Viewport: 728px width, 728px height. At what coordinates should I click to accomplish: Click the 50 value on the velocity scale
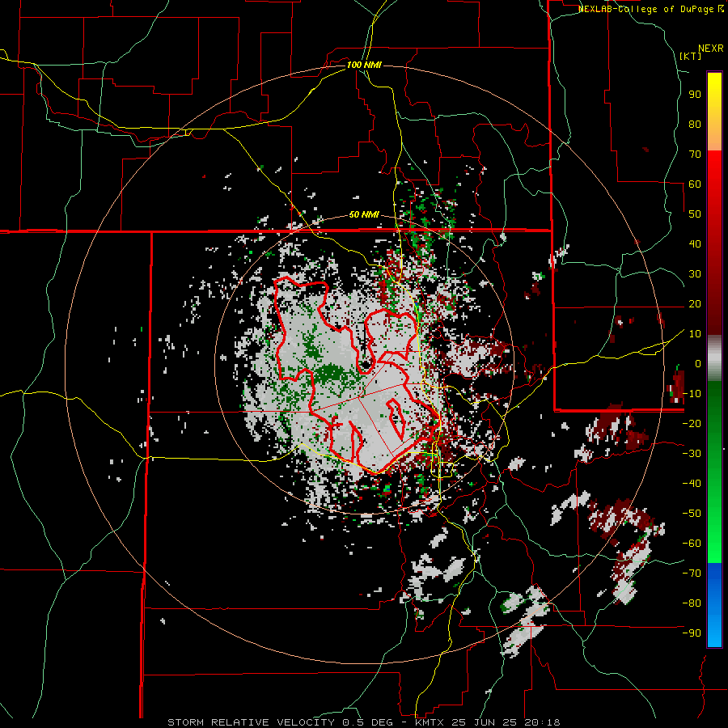coord(695,214)
